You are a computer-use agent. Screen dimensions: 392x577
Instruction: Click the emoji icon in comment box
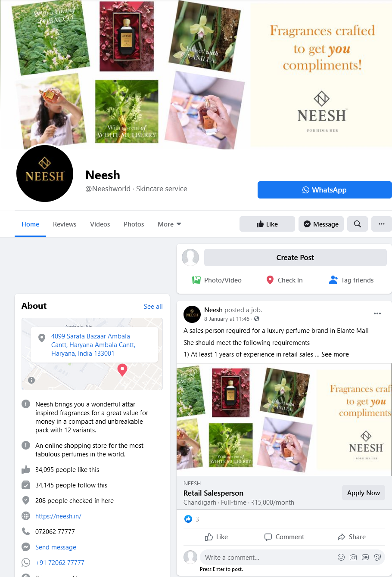point(341,557)
